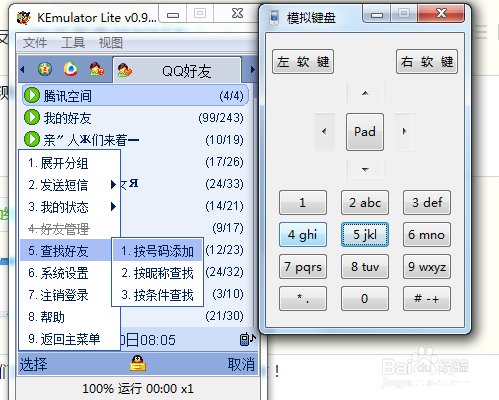Select 3.按条件查找 in the submenu
The width and height of the screenshot is (499, 400).
coord(157,295)
